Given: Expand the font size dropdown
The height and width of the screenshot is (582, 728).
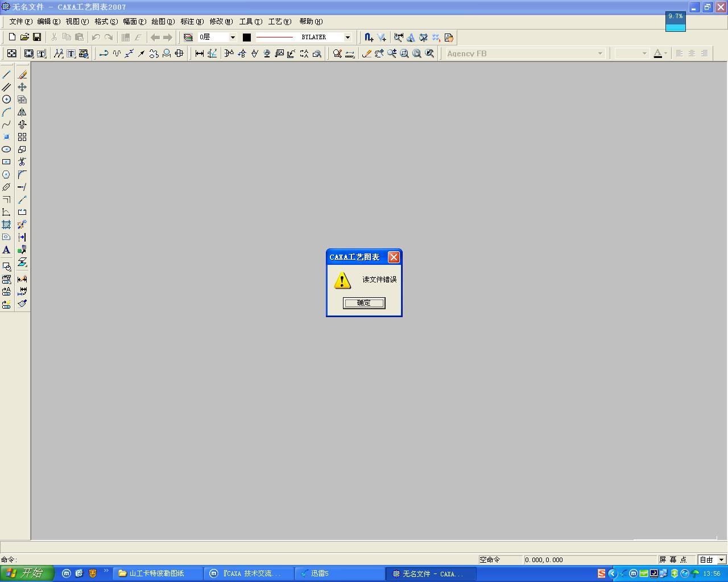Looking at the screenshot, I should [644, 53].
